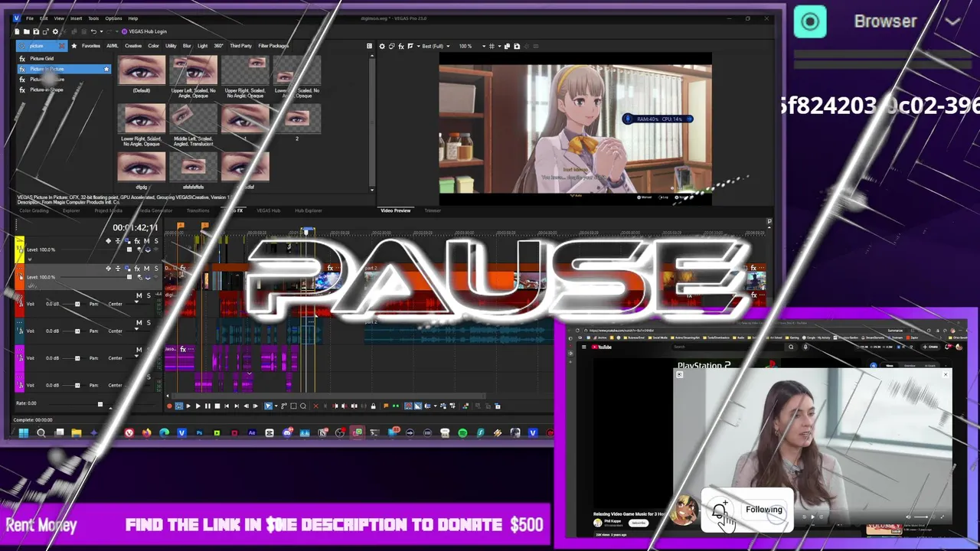This screenshot has width=980, height=551.
Task: Click the Video Output FX icon in preview
Action: tap(401, 46)
